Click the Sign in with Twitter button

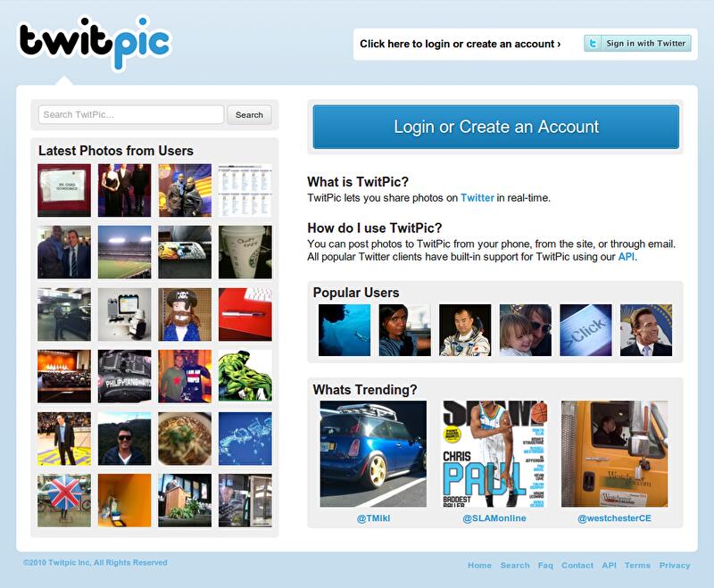click(637, 44)
